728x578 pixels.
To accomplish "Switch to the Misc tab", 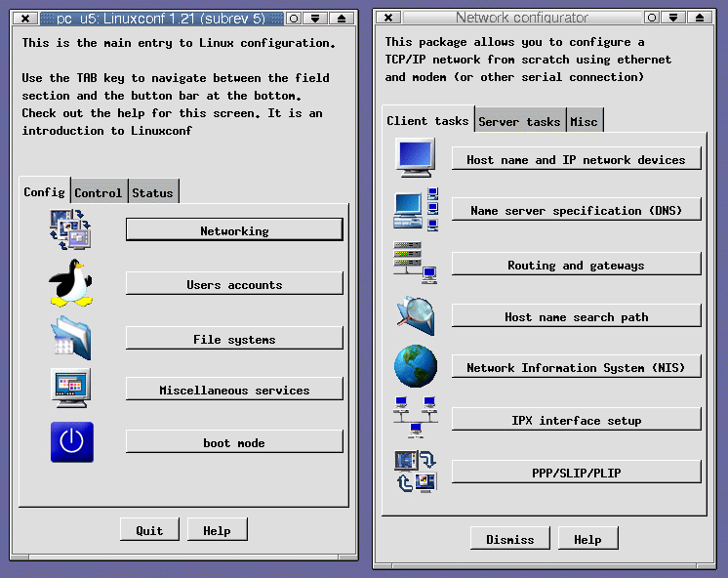I will (585, 121).
